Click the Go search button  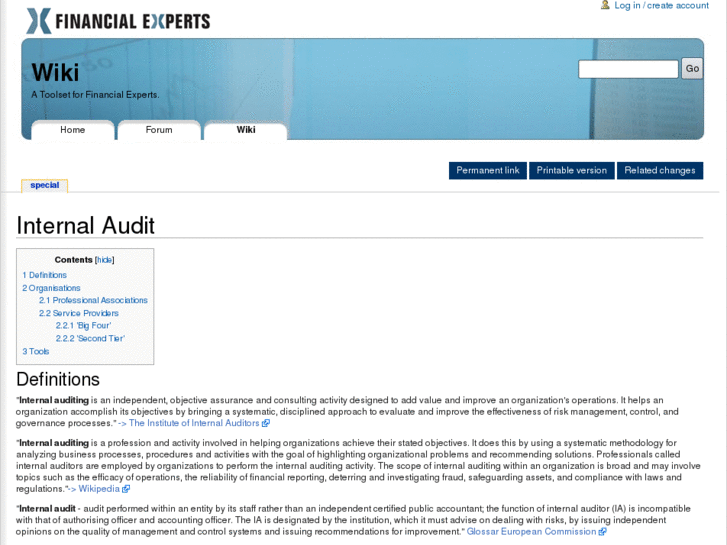[692, 69]
